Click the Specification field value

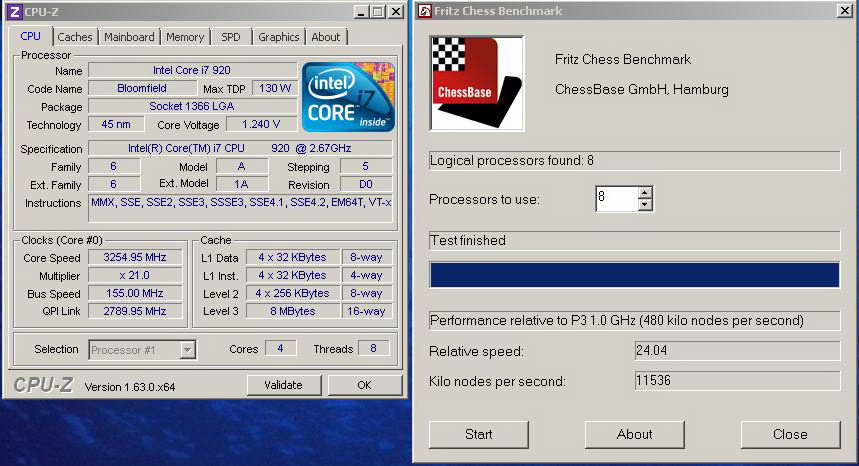[x=240, y=148]
